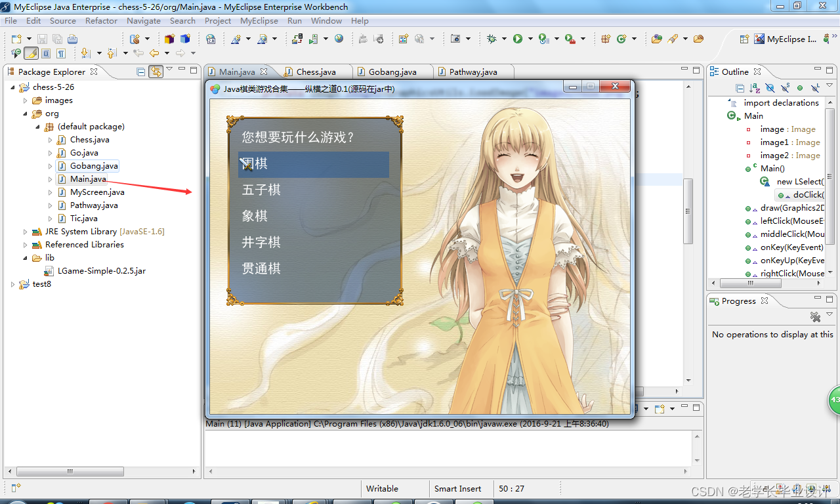
Task: Click Previous Annotation up-arrow icon
Action: coord(112,53)
